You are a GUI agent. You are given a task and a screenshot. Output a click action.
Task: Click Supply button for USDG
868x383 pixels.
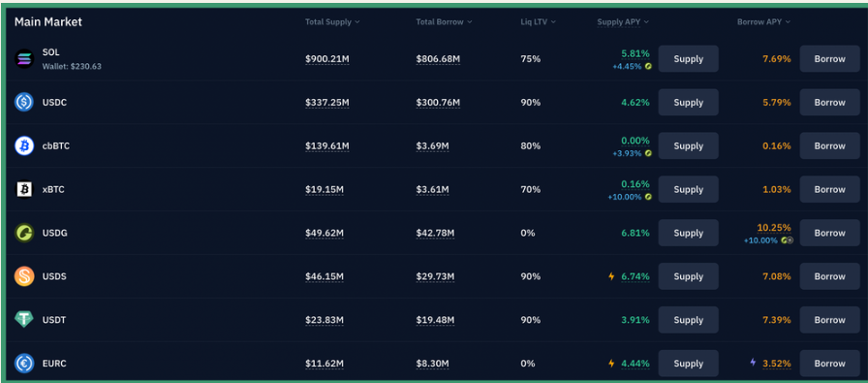688,233
